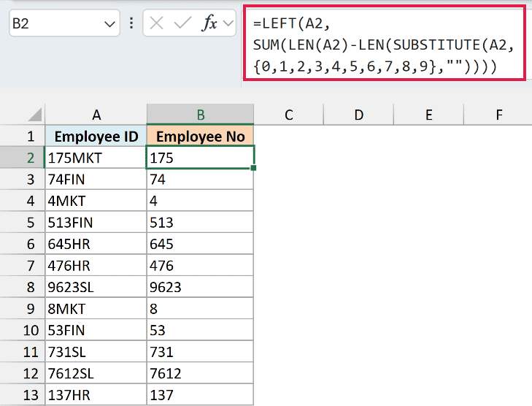Select cell B12 showing 7612
Viewport: 532px width, 406px height.
200,373
